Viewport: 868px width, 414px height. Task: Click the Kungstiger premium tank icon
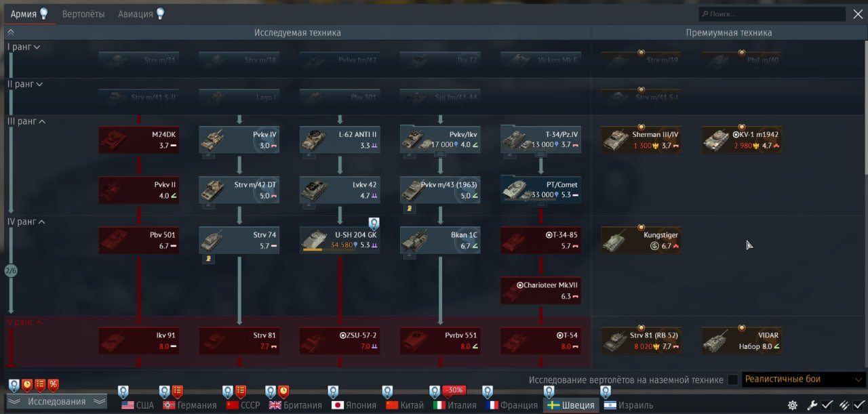pyautogui.click(x=618, y=241)
